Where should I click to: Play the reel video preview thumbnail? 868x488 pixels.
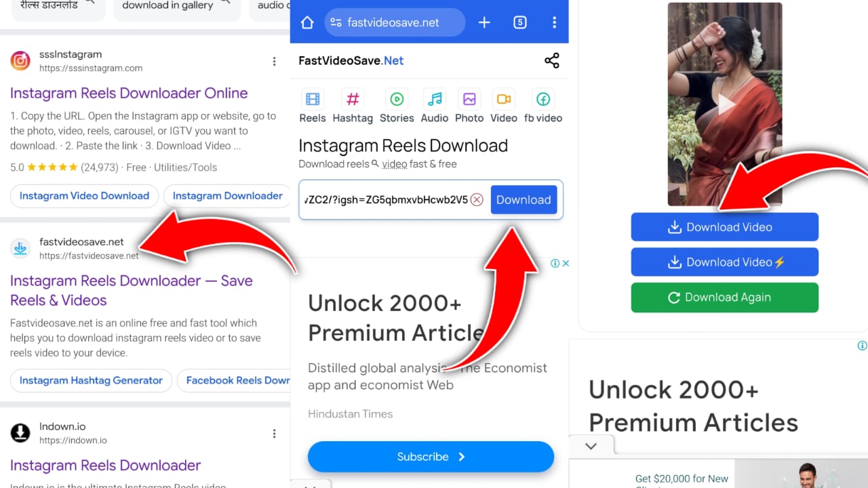725,104
